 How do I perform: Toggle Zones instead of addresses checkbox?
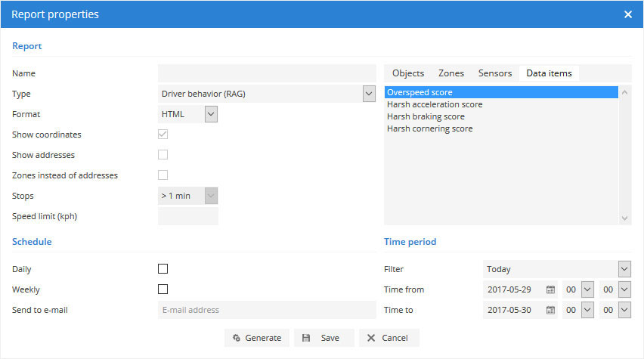(x=163, y=175)
